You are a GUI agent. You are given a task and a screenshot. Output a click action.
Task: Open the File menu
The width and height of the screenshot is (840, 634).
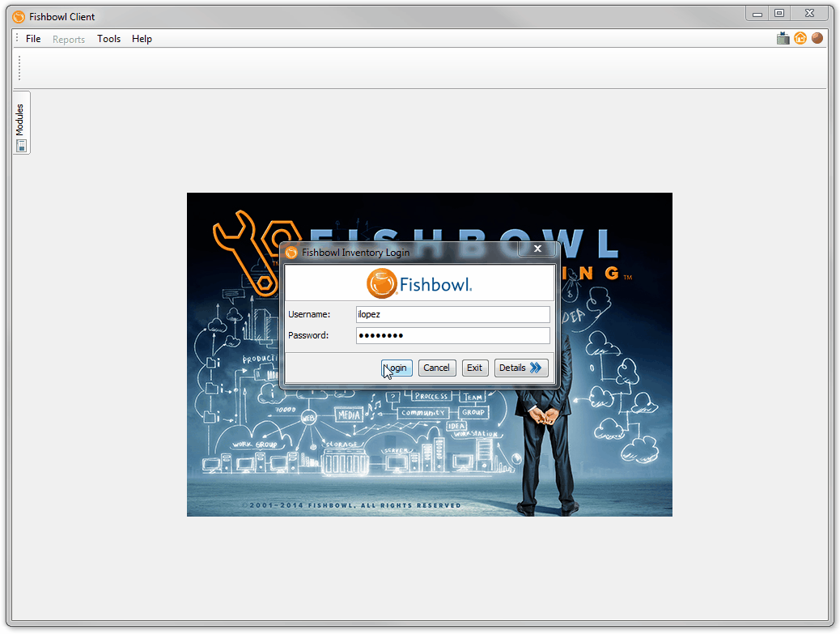[33, 39]
